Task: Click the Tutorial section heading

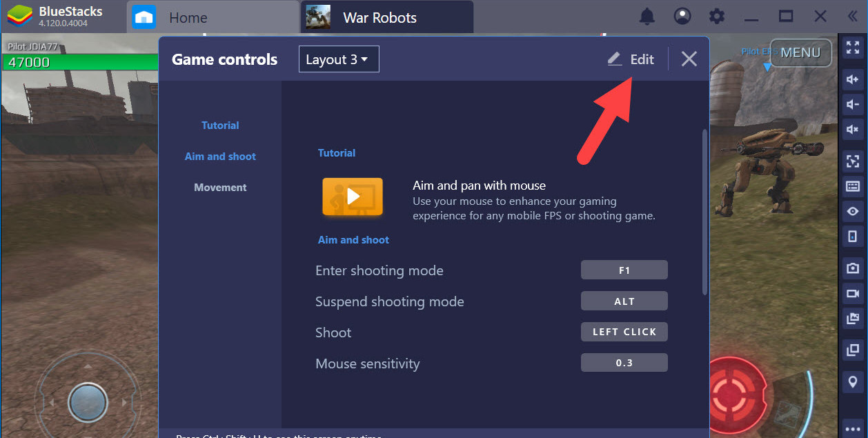Action: coord(337,153)
